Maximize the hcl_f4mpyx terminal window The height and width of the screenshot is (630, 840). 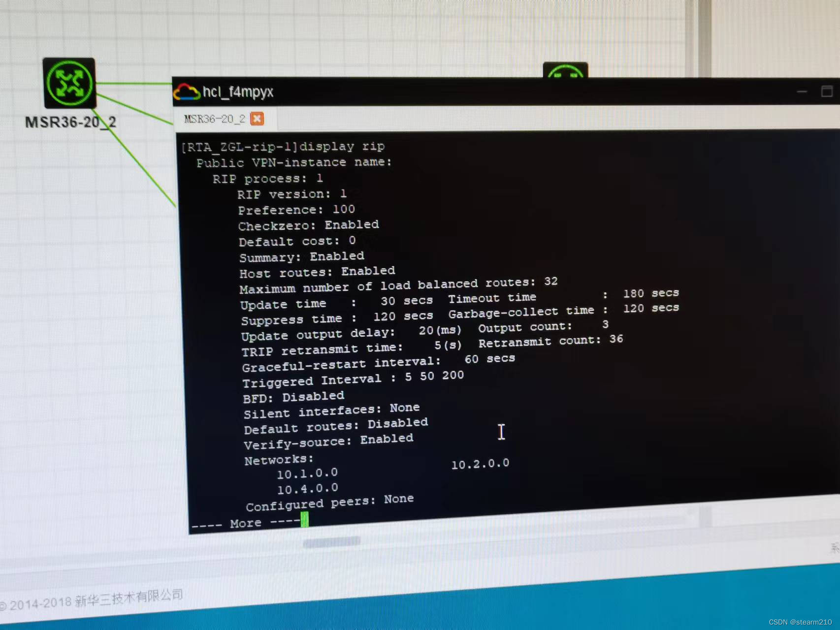(x=827, y=91)
